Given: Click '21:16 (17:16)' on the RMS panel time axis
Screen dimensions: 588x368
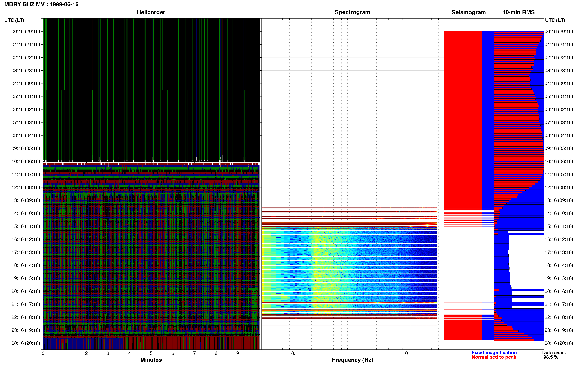Looking at the screenshot, I should (x=559, y=304).
